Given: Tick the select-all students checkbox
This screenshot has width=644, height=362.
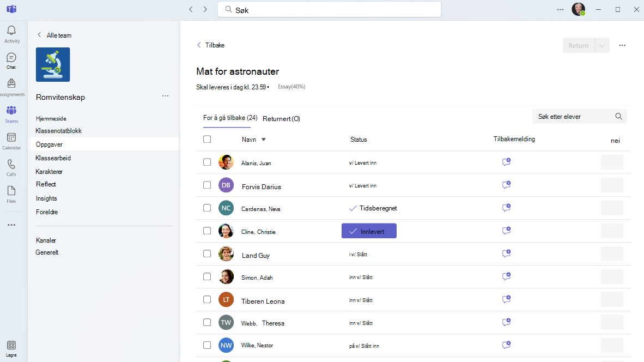Looking at the screenshot, I should (x=207, y=140).
